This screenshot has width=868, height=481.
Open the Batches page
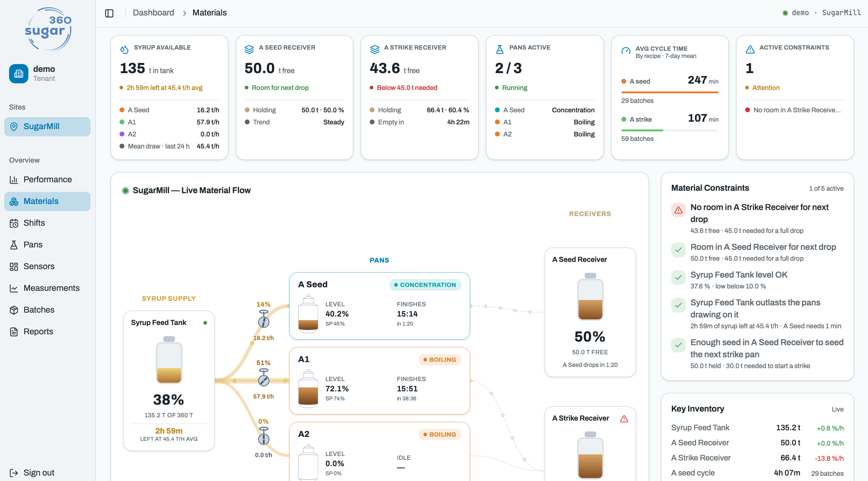[47, 310]
